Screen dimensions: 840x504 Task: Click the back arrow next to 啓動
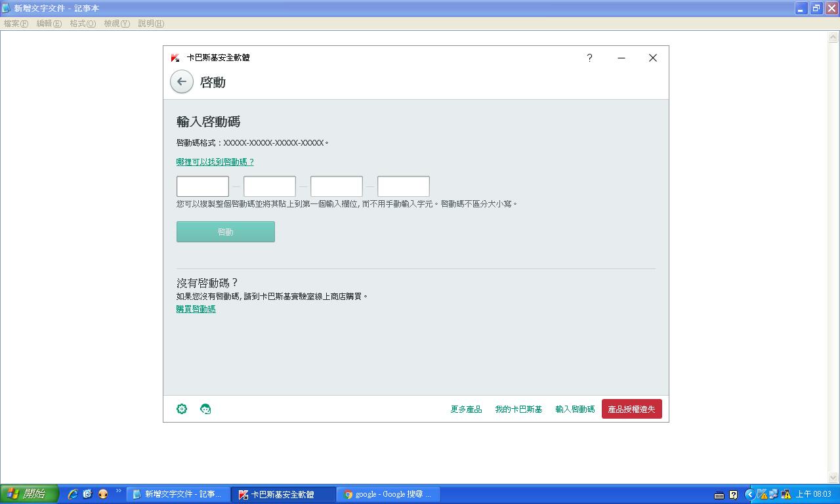click(182, 82)
